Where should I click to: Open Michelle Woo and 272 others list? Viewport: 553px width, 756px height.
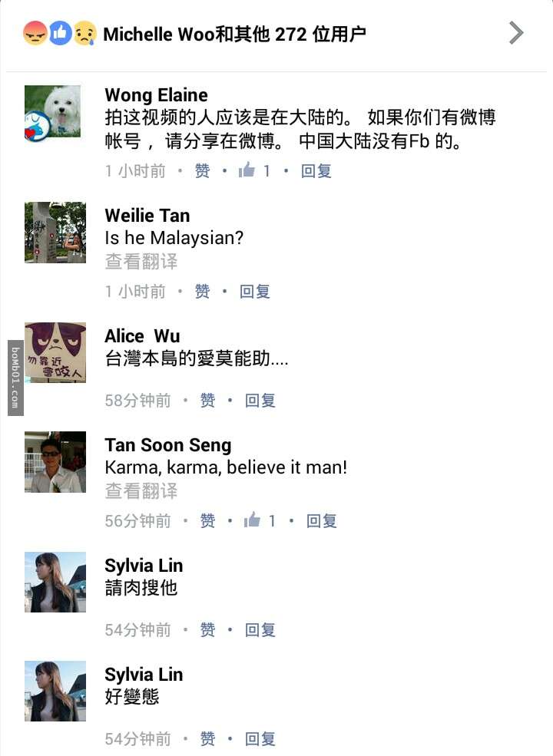234,34
